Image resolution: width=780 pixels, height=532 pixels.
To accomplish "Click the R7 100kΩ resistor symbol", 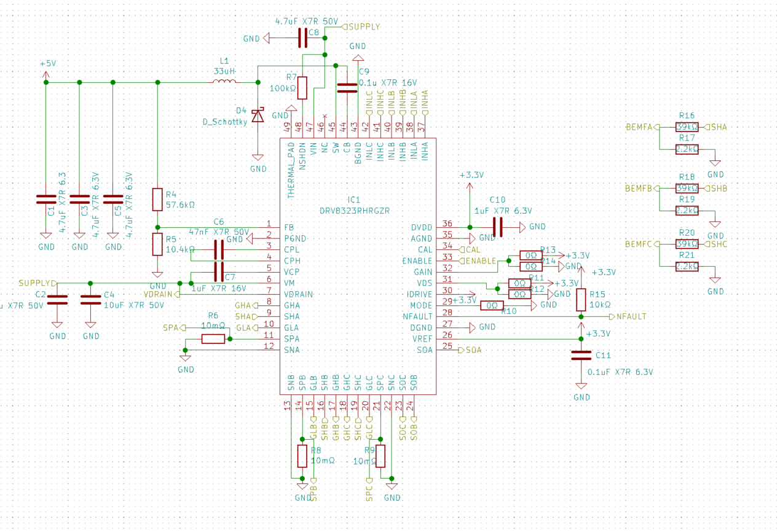I will click(302, 88).
